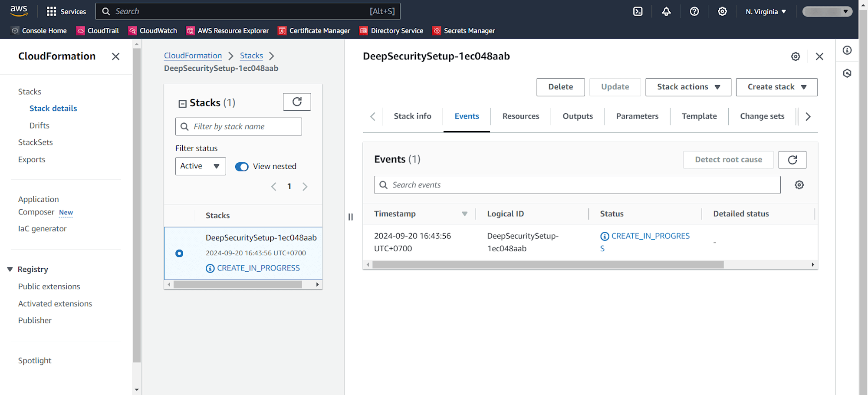Open Public extensions in Registry
The image size is (868, 395).
49,286
